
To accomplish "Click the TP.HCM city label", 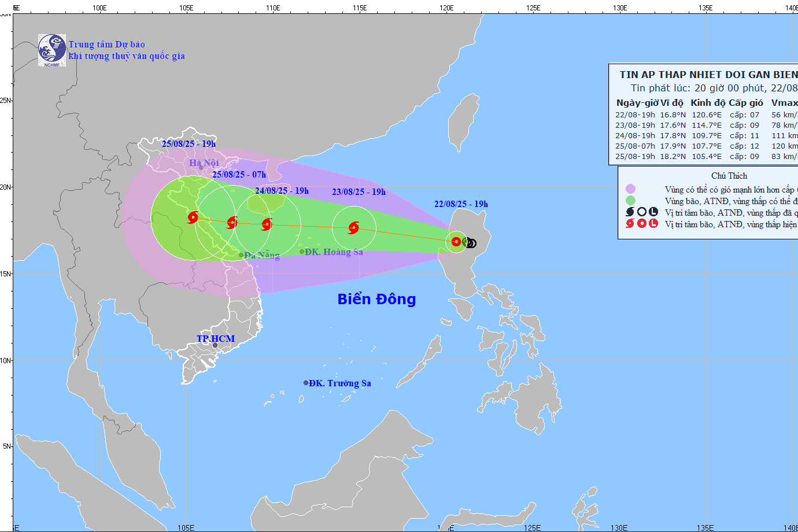I will [216, 338].
